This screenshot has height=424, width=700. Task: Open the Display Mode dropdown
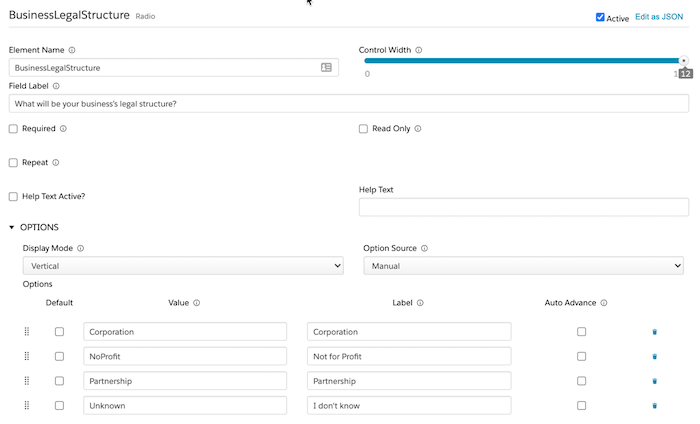point(183,266)
